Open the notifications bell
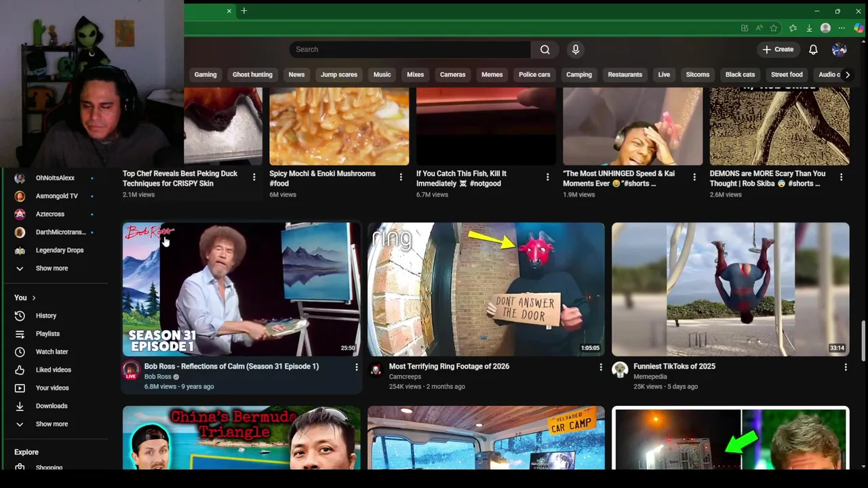 pos(813,49)
